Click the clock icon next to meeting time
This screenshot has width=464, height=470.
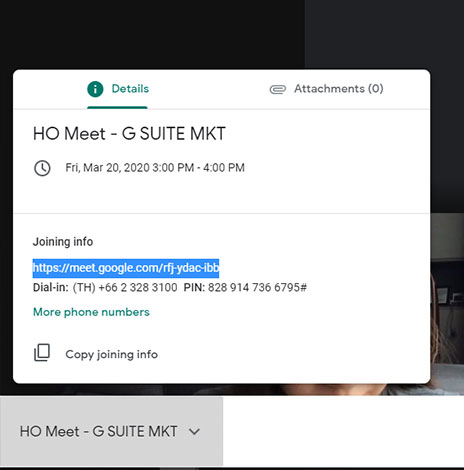tap(42, 168)
